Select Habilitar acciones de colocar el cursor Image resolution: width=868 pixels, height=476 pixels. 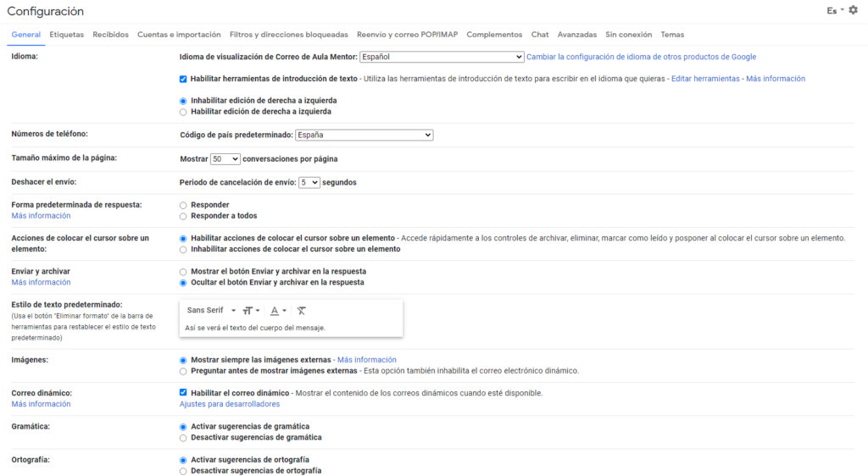coord(183,239)
